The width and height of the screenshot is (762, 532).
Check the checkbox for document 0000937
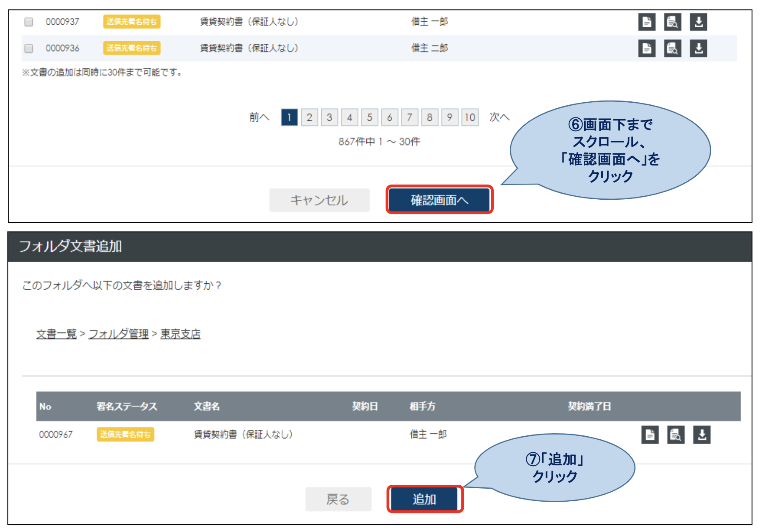[29, 21]
